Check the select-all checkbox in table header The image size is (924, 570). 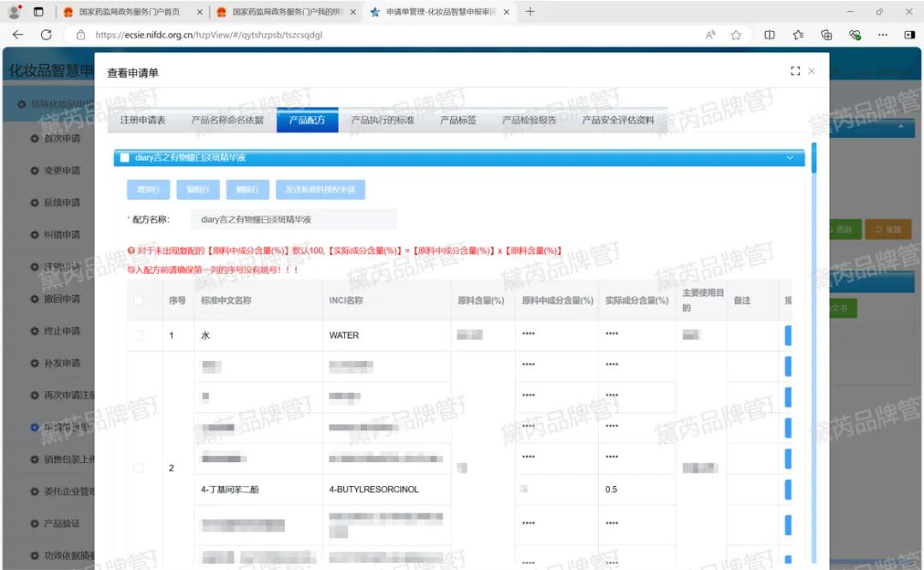tap(138, 300)
